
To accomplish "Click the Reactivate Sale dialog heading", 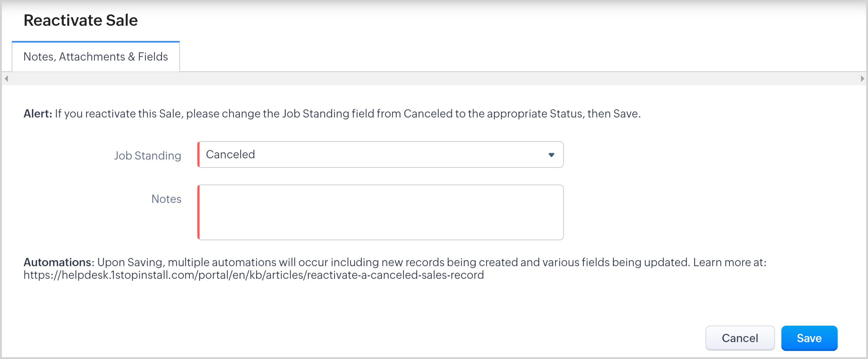I will pos(81,20).
